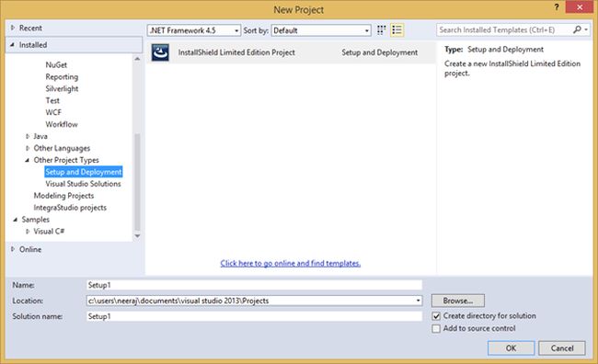Select the Workflow category
598x364 pixels.
pos(62,124)
